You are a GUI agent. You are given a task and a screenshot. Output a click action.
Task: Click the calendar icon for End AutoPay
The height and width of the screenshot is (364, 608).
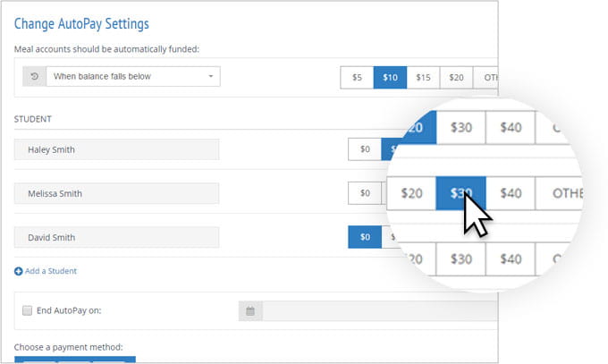(x=250, y=311)
